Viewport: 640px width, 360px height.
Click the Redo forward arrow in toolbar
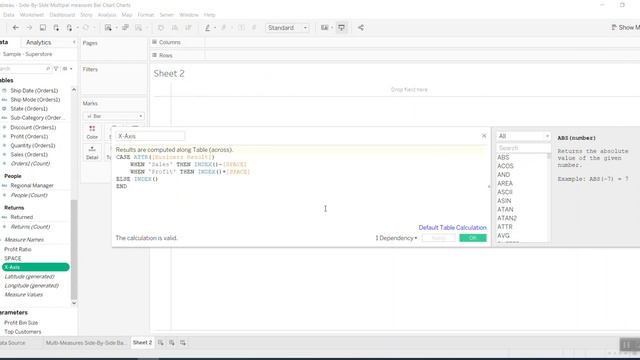coord(29,28)
